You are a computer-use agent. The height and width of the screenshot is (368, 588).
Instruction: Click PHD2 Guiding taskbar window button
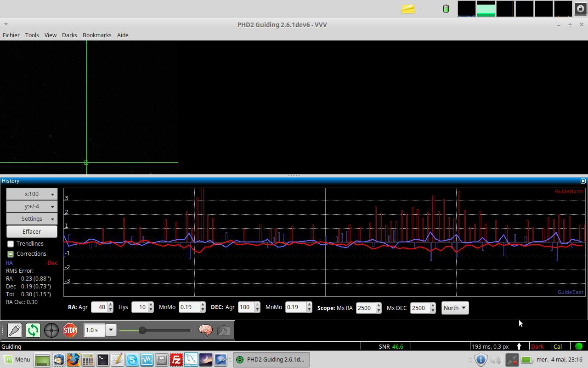click(271, 360)
